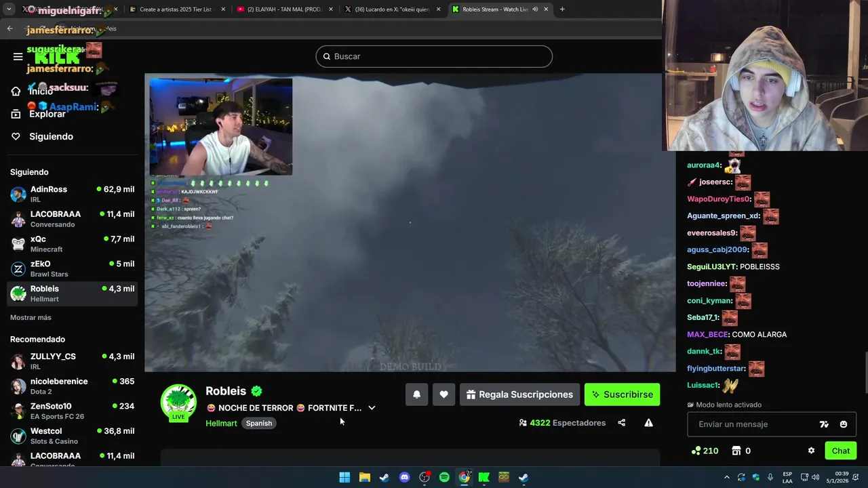The image size is (868, 488).
Task: Open the tab search dropdown arrow
Action: (x=8, y=9)
